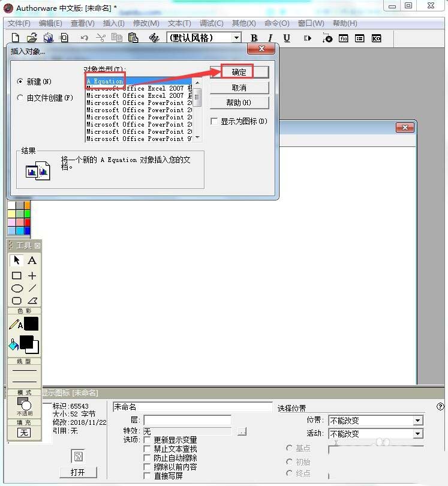The image size is (448, 486).
Task: Check the 显示为图标 checkbox
Action: pyautogui.click(x=214, y=121)
